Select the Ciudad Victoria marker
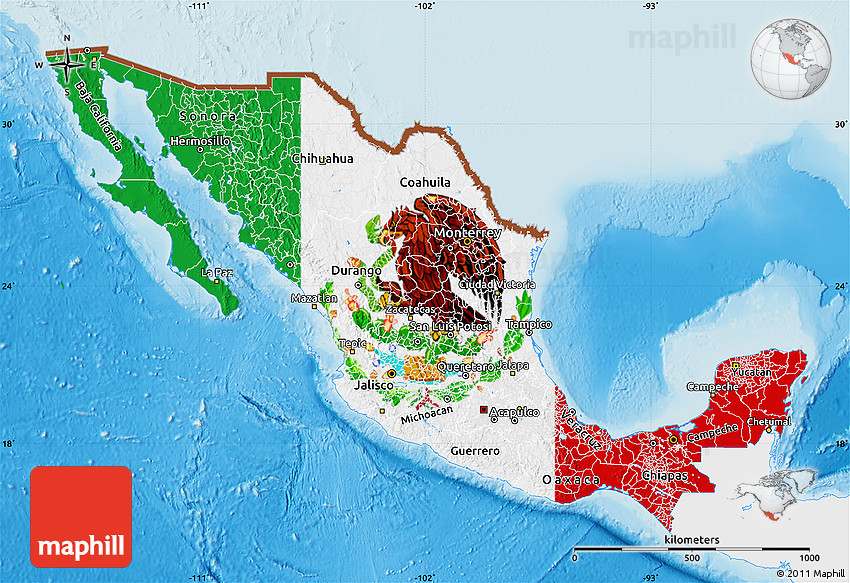This screenshot has width=850, height=583. point(498,293)
